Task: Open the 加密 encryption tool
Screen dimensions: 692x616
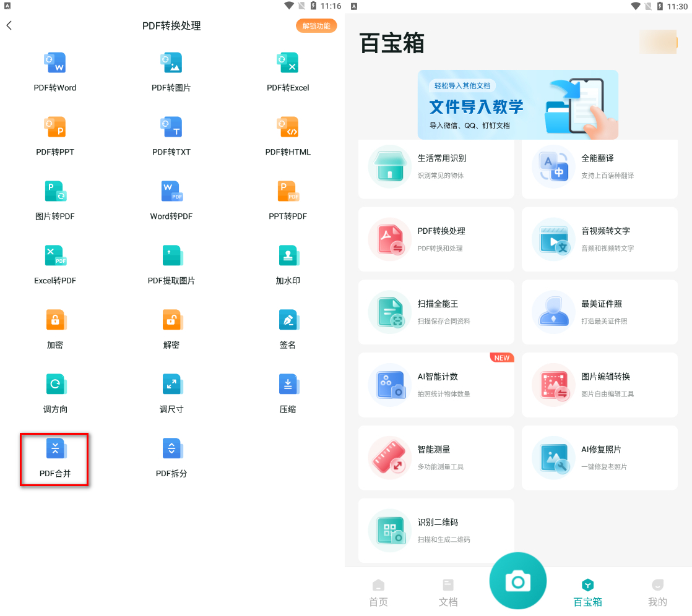Action: [55, 328]
